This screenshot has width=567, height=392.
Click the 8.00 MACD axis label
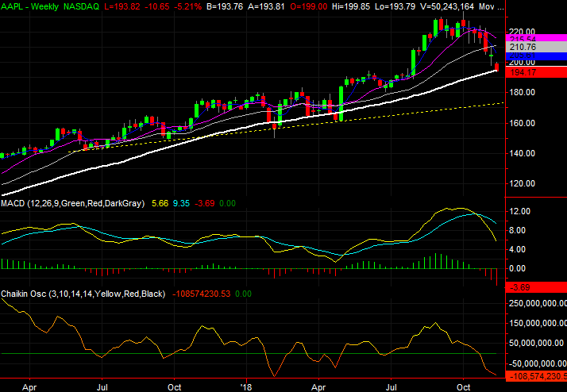pos(519,230)
